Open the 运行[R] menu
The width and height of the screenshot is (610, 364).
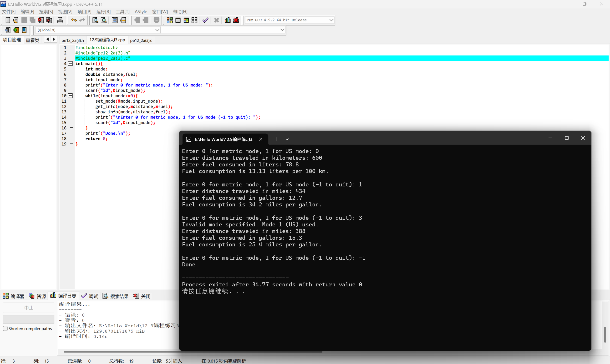click(103, 11)
